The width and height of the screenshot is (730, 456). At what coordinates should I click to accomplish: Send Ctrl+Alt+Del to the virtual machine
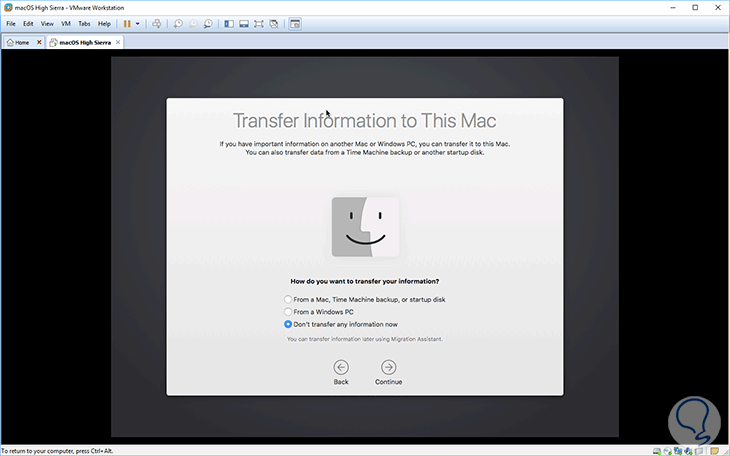(156, 24)
